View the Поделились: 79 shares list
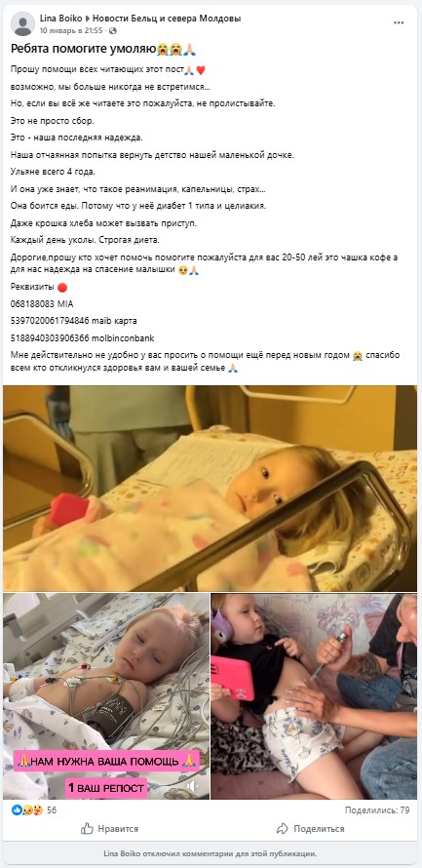This screenshot has height=868, width=422. pos(377,809)
